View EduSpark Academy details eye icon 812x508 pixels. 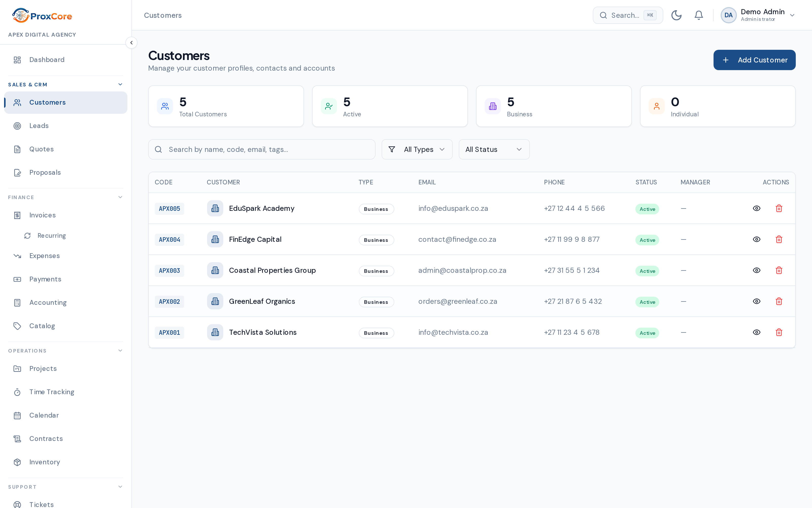point(756,208)
